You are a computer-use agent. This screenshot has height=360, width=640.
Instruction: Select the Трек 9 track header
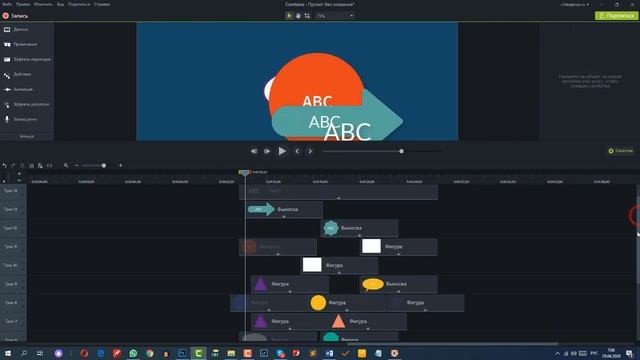(13, 284)
